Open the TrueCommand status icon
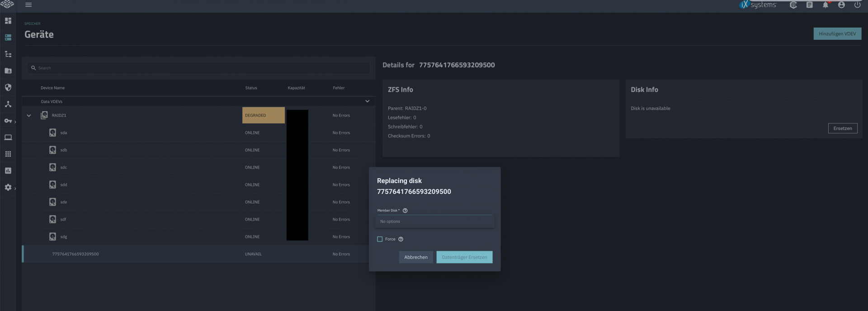The image size is (868, 311). [793, 5]
